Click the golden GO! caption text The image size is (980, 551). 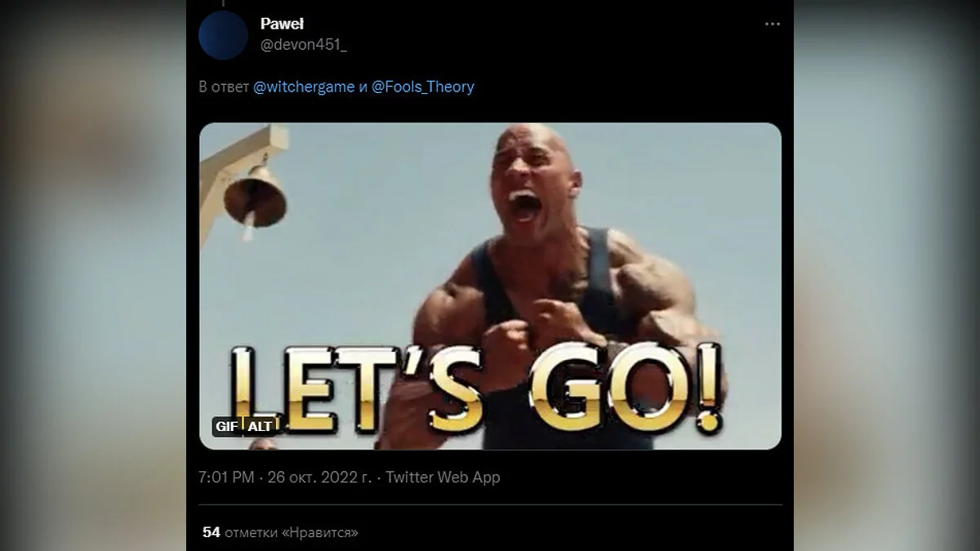(x=627, y=389)
